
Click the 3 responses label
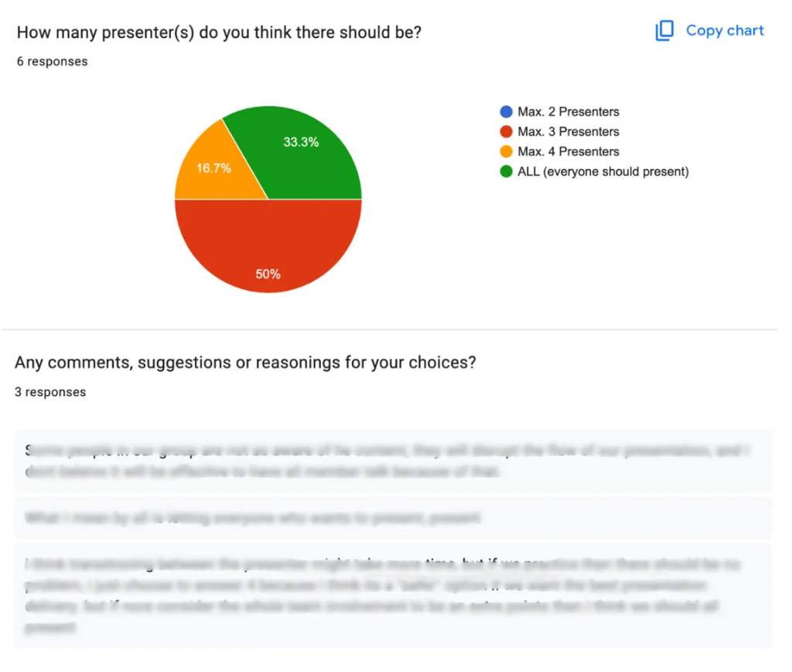49,391
